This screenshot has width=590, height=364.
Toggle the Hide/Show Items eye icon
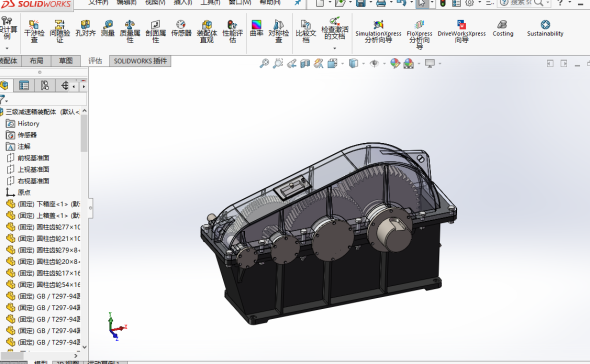click(x=374, y=63)
